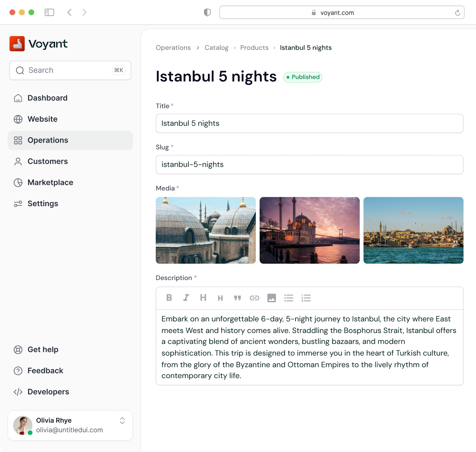476x452 pixels.
Task: Apply bold formatting in the description editor
Action: tap(169, 298)
